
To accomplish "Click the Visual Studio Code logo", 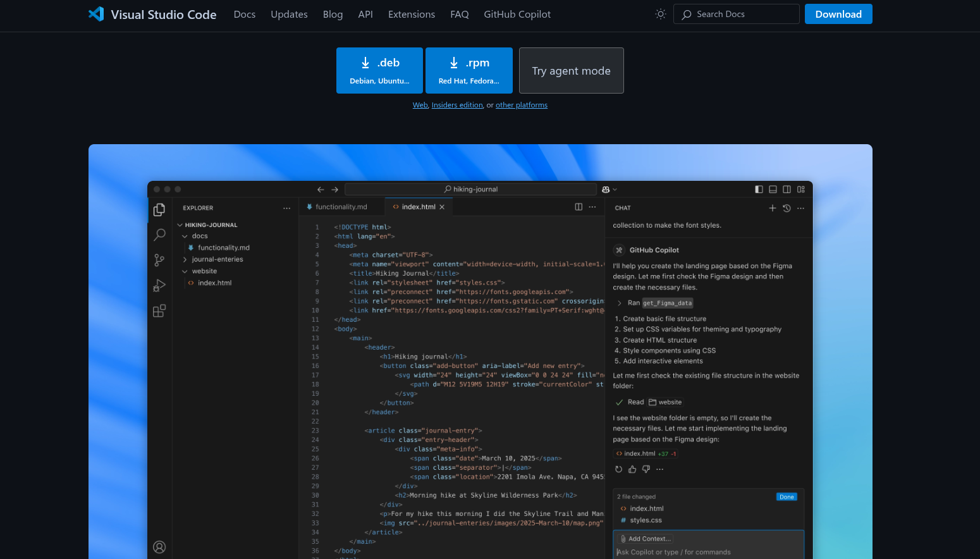I will coord(96,14).
